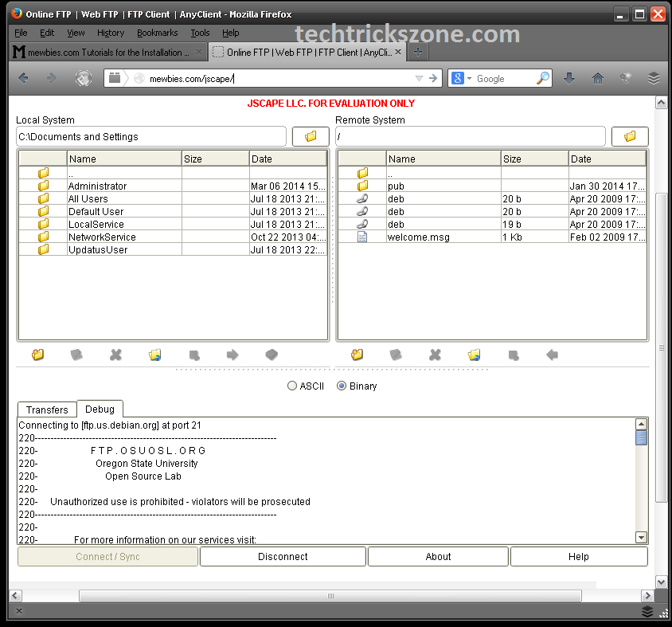
Task: Open the Bookmarks menu
Action: [x=157, y=33]
